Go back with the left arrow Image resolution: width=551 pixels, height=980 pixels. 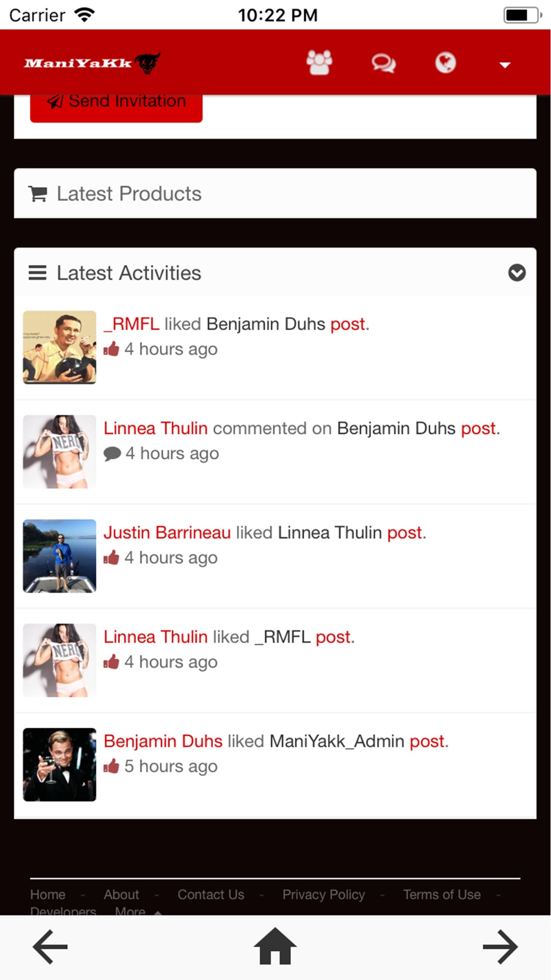pyautogui.click(x=50, y=947)
